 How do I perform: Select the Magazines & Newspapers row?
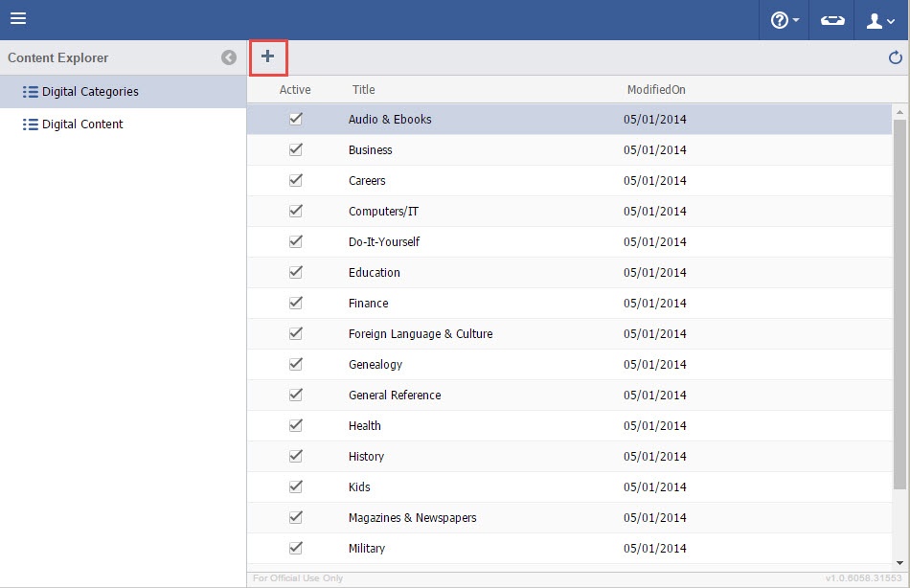(412, 518)
